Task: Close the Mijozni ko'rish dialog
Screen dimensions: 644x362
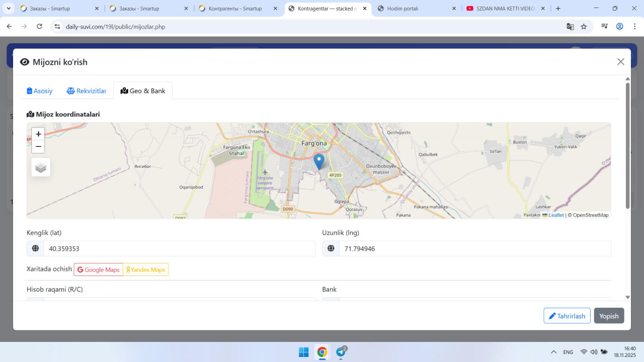Action: coord(620,62)
